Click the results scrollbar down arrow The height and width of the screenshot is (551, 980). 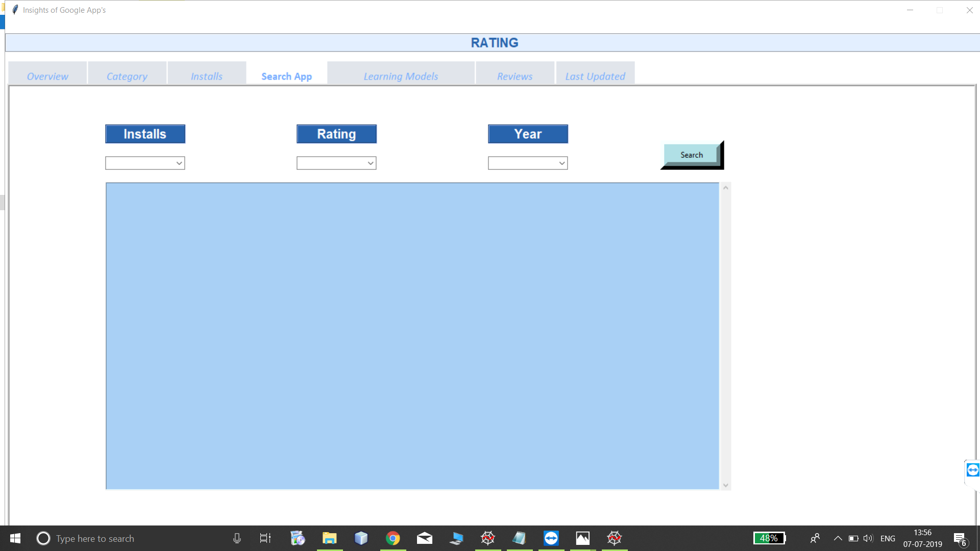tap(725, 485)
